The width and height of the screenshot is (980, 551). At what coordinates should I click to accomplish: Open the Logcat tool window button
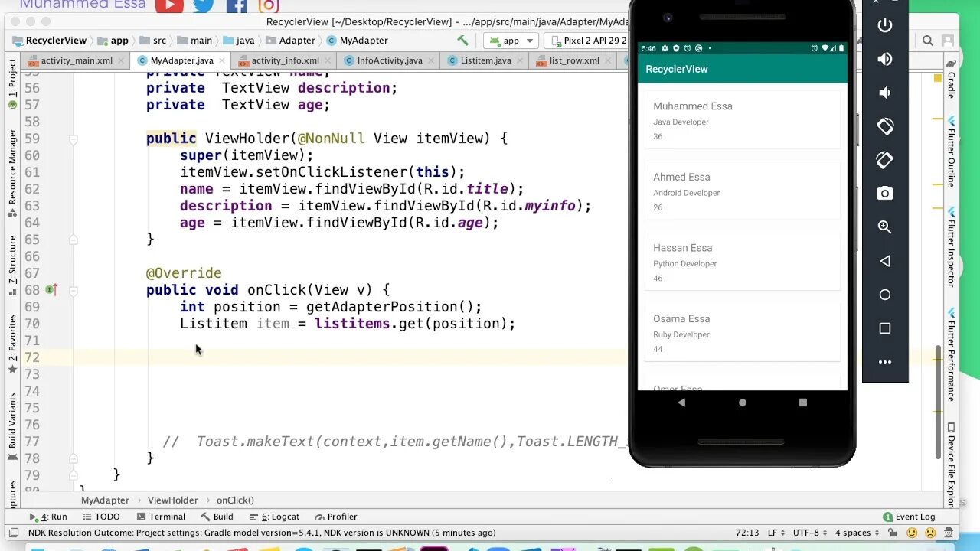point(273,517)
